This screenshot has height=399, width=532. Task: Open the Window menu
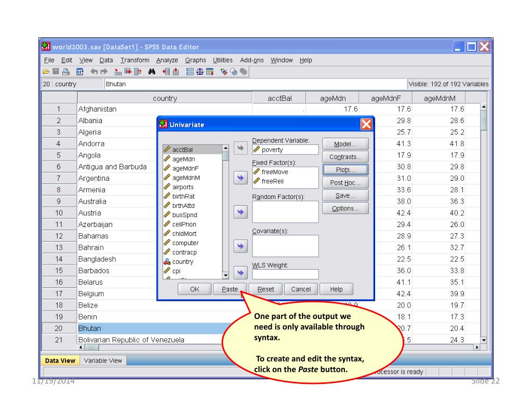(282, 60)
